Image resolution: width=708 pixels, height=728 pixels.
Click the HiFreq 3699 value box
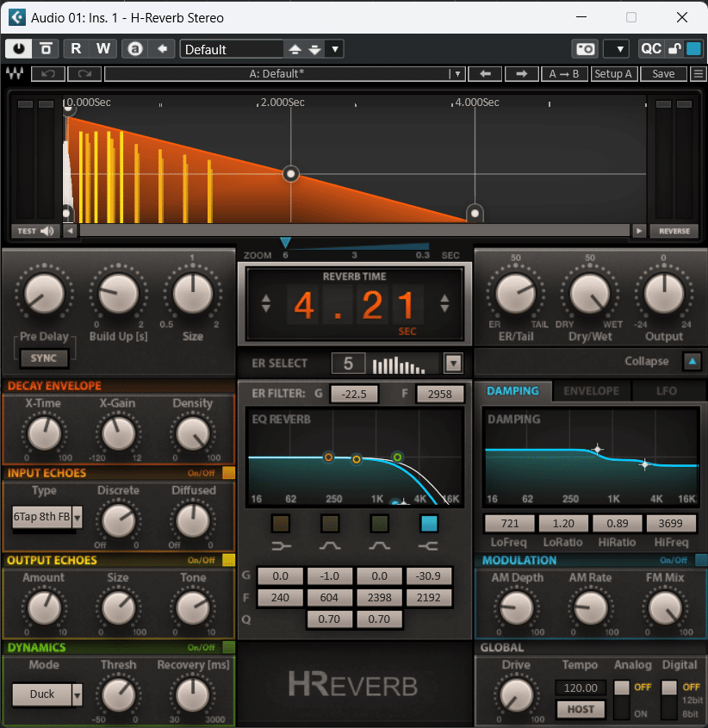click(x=670, y=523)
